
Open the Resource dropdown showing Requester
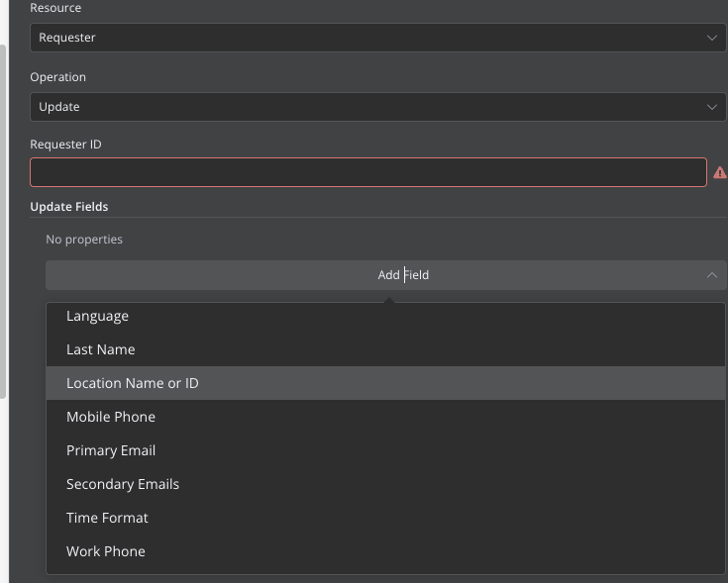(378, 38)
